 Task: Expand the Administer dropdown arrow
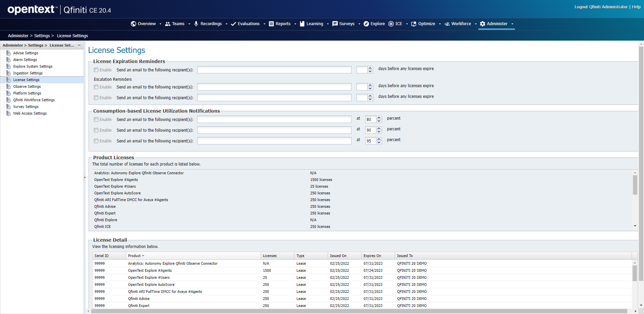pos(513,24)
